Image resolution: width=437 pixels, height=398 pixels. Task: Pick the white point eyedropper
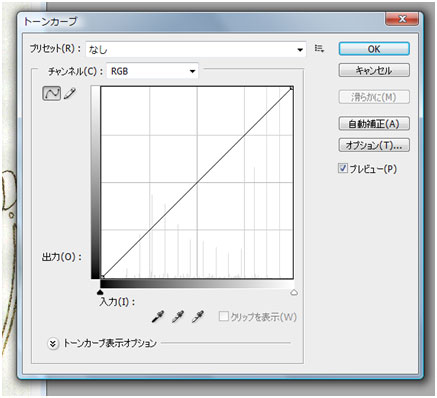point(198,316)
